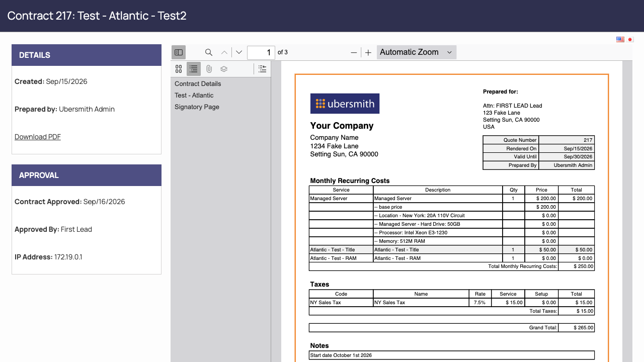Click the Total Monthly Recurring Costs $ 250.00

click(577, 266)
